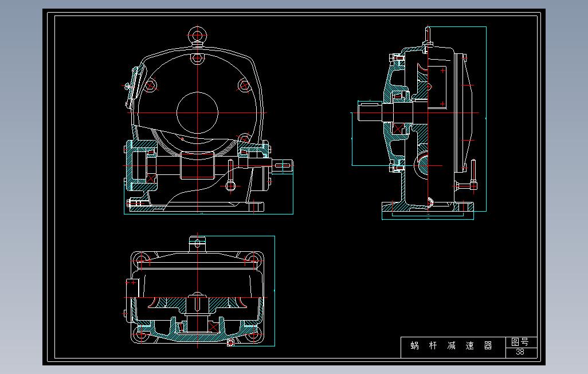The width and height of the screenshot is (588, 374).
Task: Select the drawing number 38
Action: click(x=520, y=352)
